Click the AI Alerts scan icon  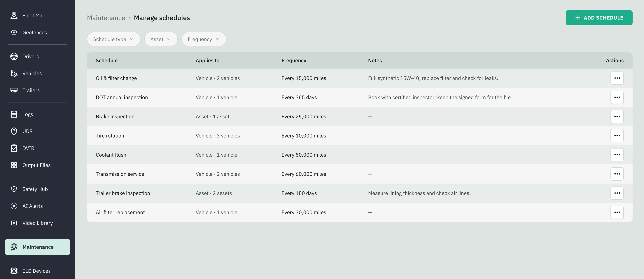pyautogui.click(x=14, y=206)
